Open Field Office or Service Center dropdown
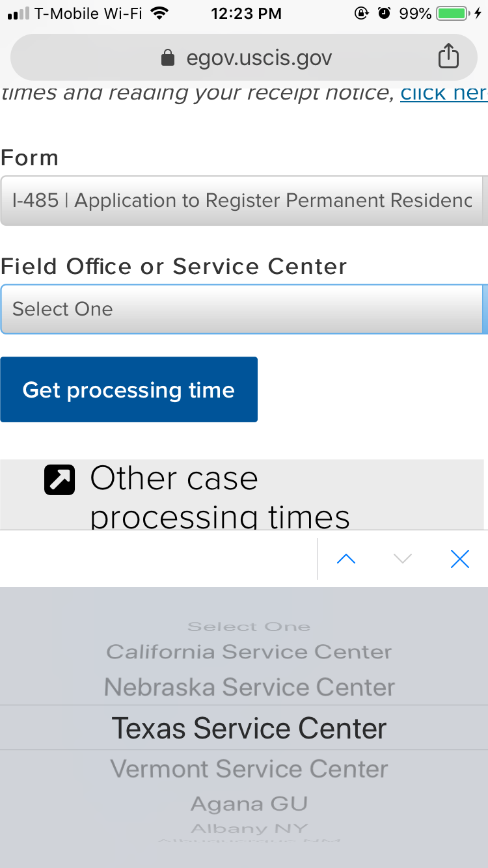This screenshot has height=868, width=488. click(243, 309)
